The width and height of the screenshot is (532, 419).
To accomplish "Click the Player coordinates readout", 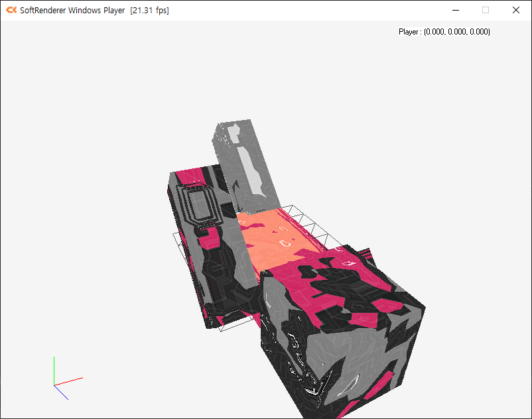I will pos(444,32).
